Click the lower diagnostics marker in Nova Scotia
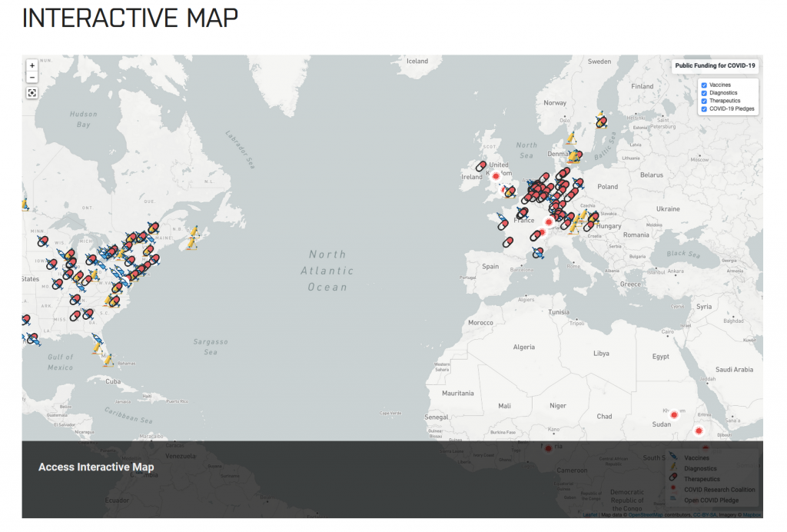787x532 pixels. [191, 244]
